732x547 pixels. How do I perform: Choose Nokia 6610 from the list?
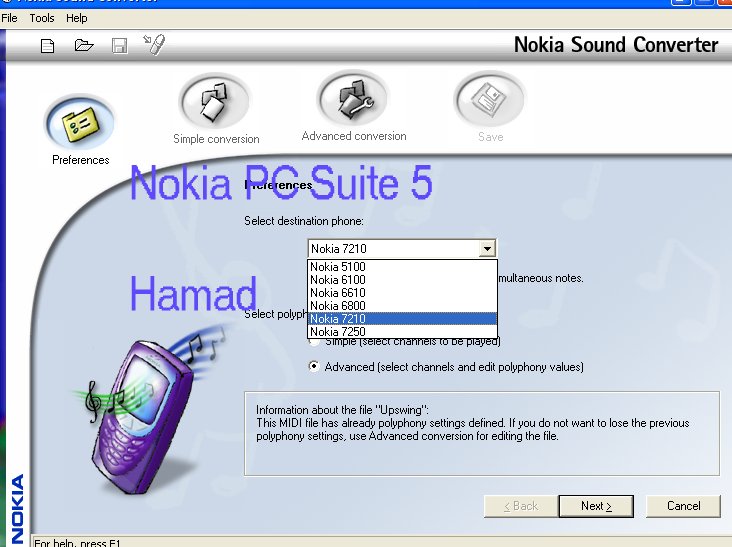point(402,293)
